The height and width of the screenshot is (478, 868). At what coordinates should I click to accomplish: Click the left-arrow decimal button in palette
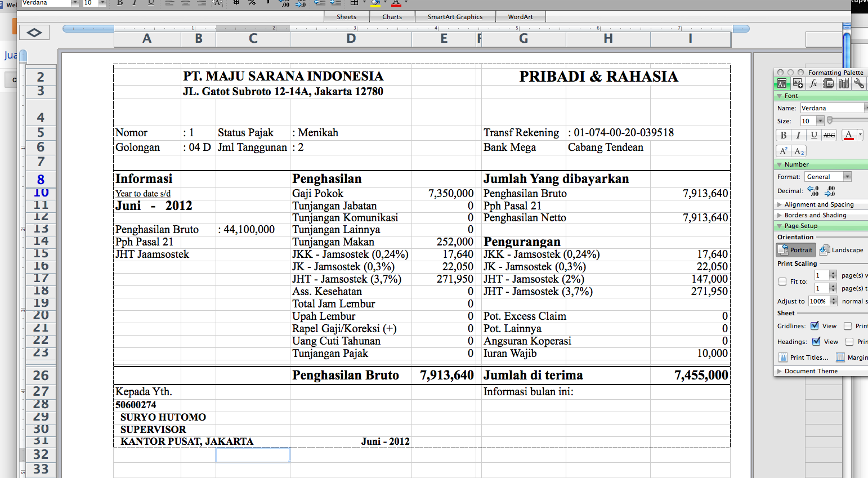(x=813, y=191)
